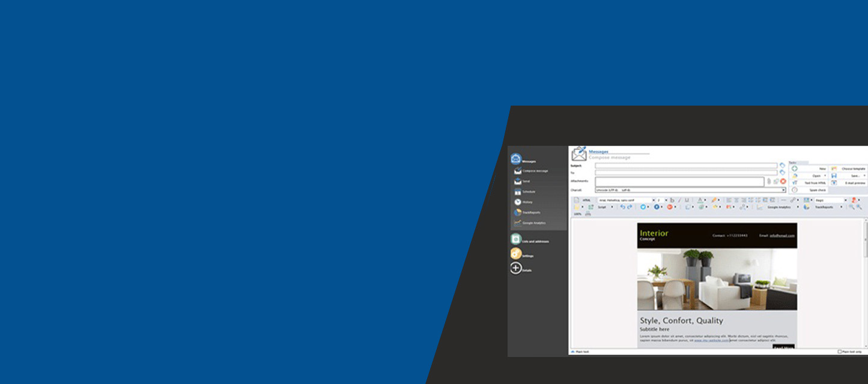
Task: Click the Spam check button
Action: click(809, 190)
